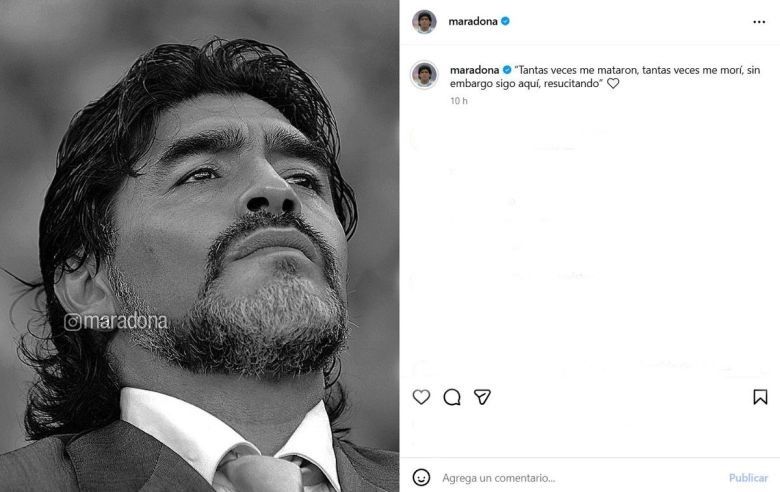The image size is (780, 492).
Task: Click the Publicar button
Action: click(x=748, y=478)
